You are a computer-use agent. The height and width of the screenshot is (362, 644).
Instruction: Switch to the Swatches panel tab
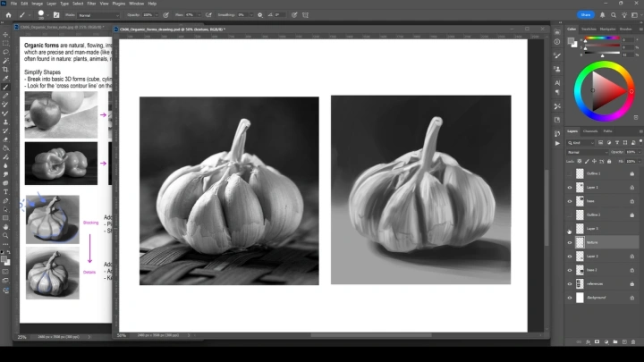pyautogui.click(x=589, y=29)
